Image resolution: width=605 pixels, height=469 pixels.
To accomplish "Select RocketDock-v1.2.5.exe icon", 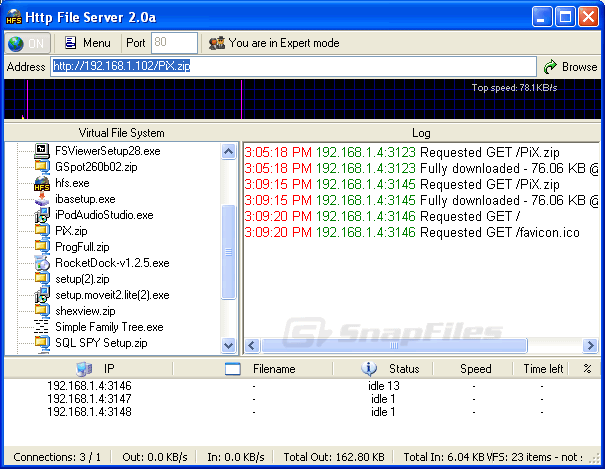I will [42, 263].
